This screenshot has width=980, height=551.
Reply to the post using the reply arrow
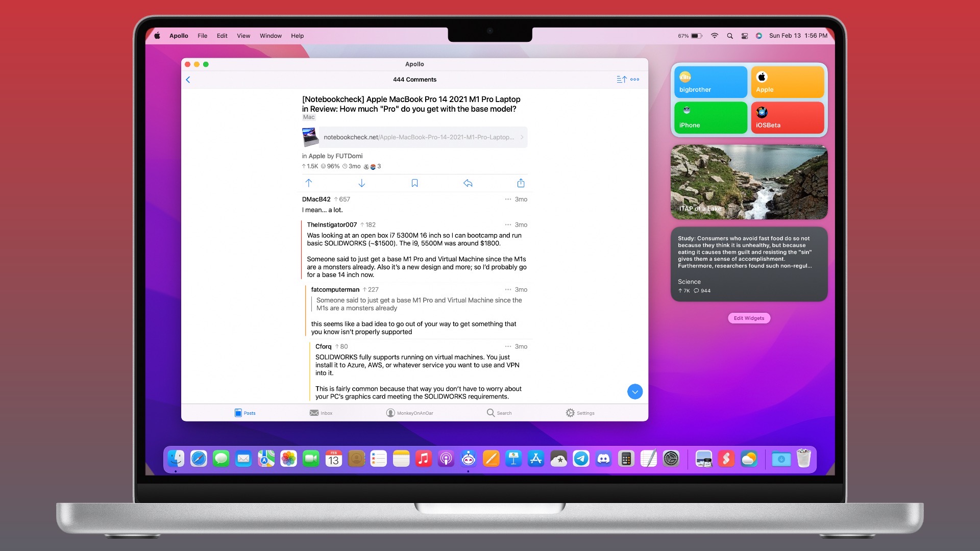(x=468, y=183)
